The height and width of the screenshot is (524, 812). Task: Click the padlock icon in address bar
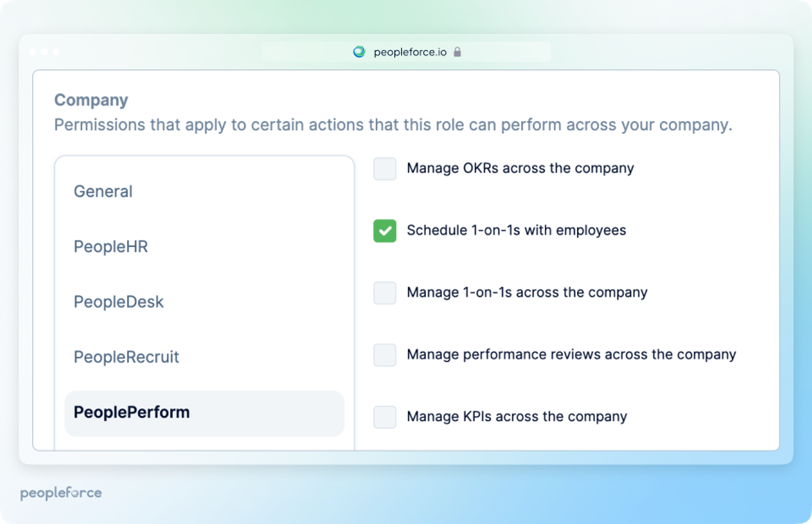tap(457, 52)
